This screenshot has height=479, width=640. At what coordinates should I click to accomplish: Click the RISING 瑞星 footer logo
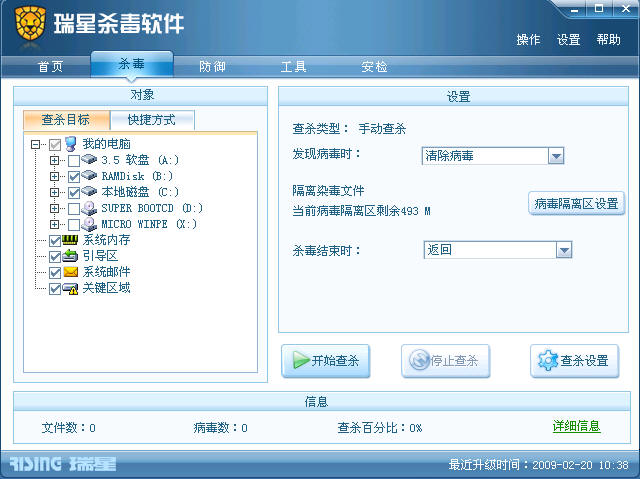tap(63, 464)
